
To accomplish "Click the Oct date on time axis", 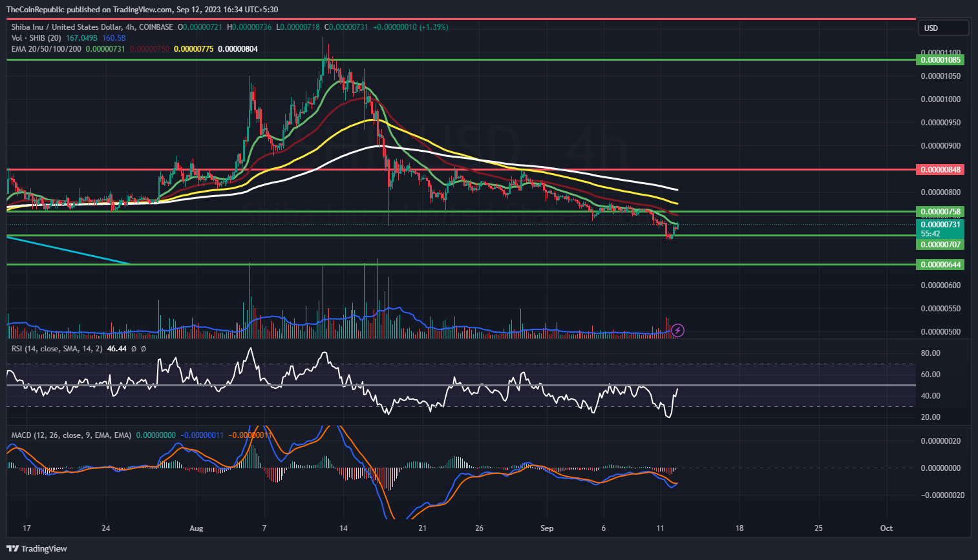I will pos(887,528).
